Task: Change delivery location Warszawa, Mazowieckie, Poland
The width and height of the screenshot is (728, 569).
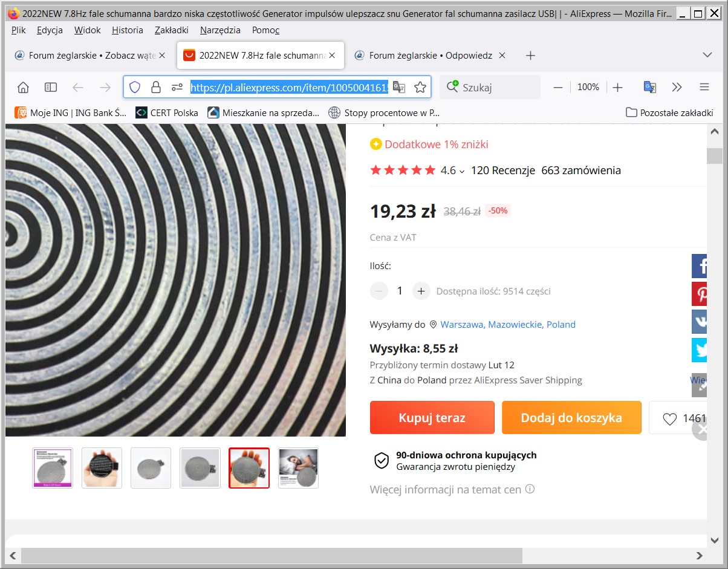Action: point(508,325)
